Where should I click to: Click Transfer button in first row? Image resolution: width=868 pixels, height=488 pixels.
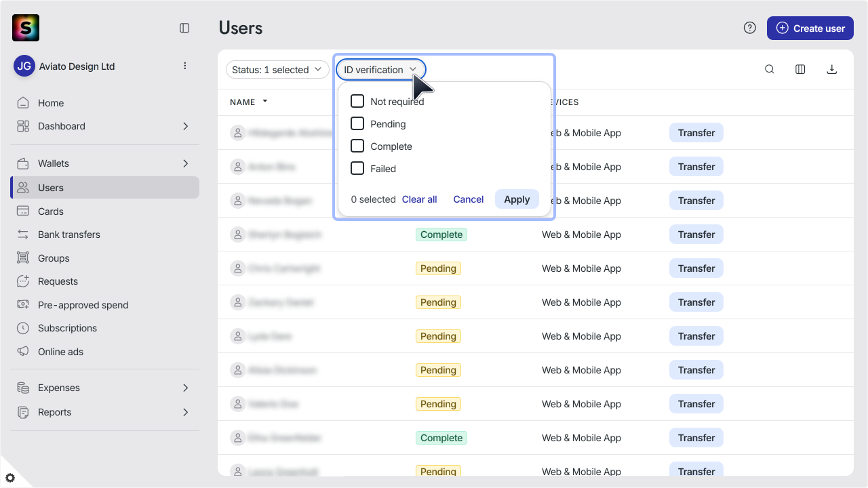[x=696, y=133]
